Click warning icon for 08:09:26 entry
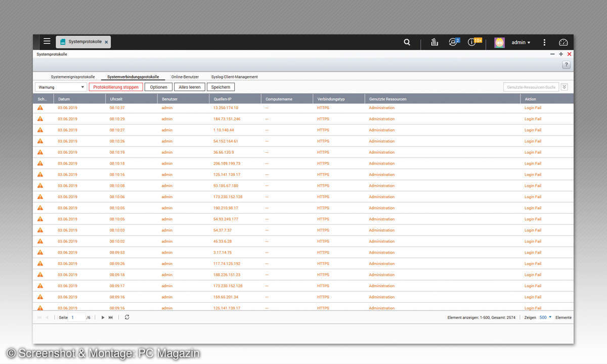 click(x=40, y=263)
